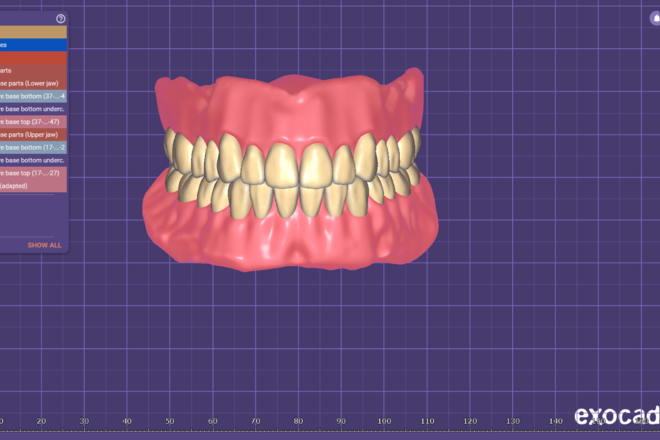Screen dimensions: 660x440
Task: Click the notification bell icon
Action: (655, 19)
